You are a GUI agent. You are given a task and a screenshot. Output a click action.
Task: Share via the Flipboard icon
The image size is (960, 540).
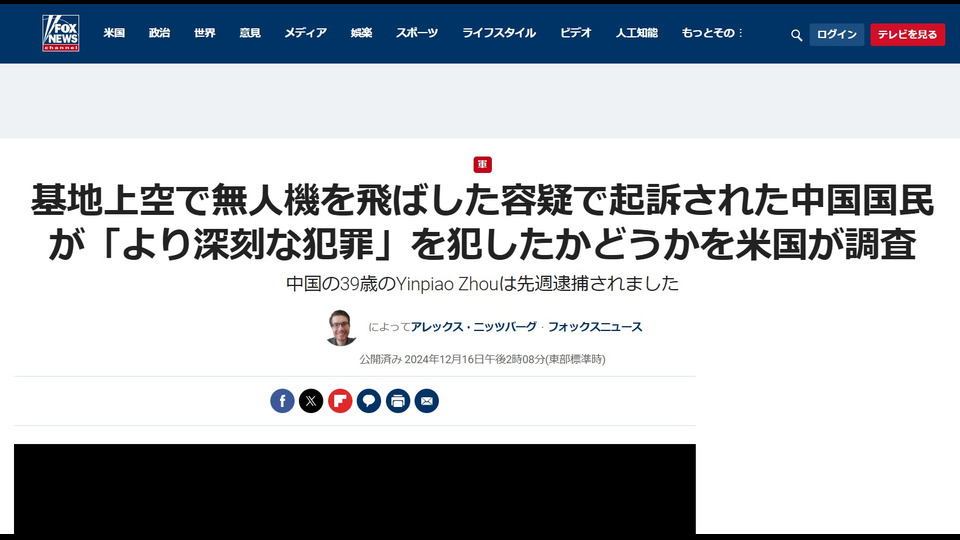click(340, 401)
